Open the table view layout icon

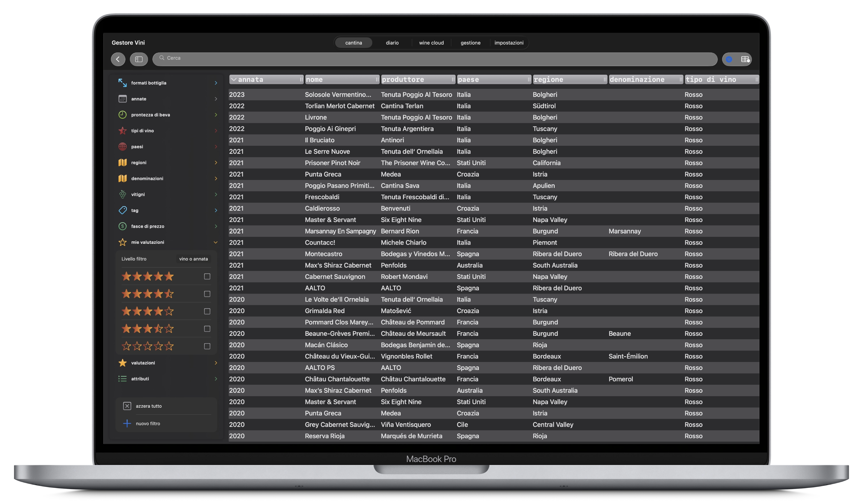coord(745,59)
